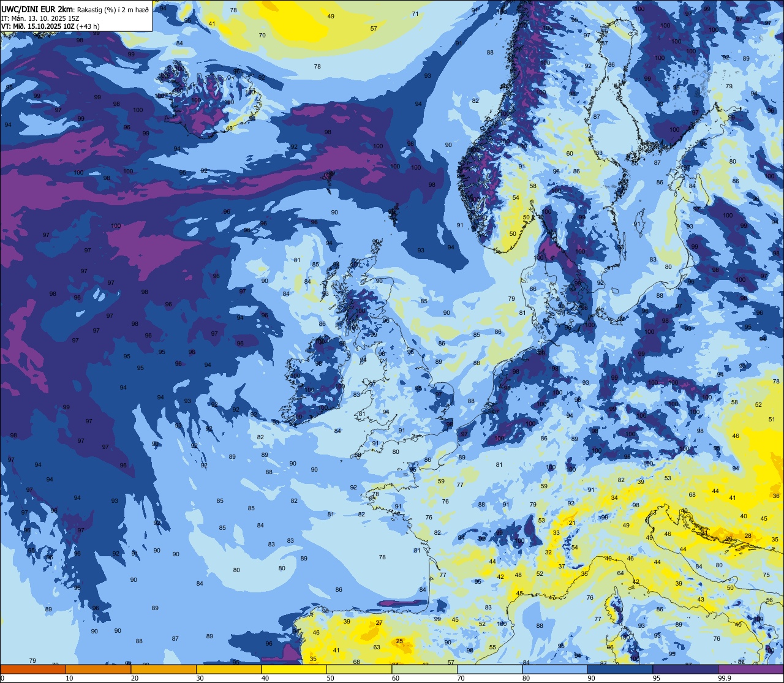
Task: Click the humidity value '58' over southern Norway
Action: coord(533,186)
